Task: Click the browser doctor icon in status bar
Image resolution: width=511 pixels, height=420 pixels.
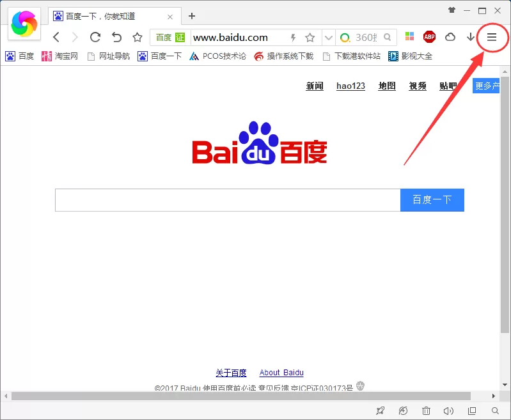Action: click(403, 411)
